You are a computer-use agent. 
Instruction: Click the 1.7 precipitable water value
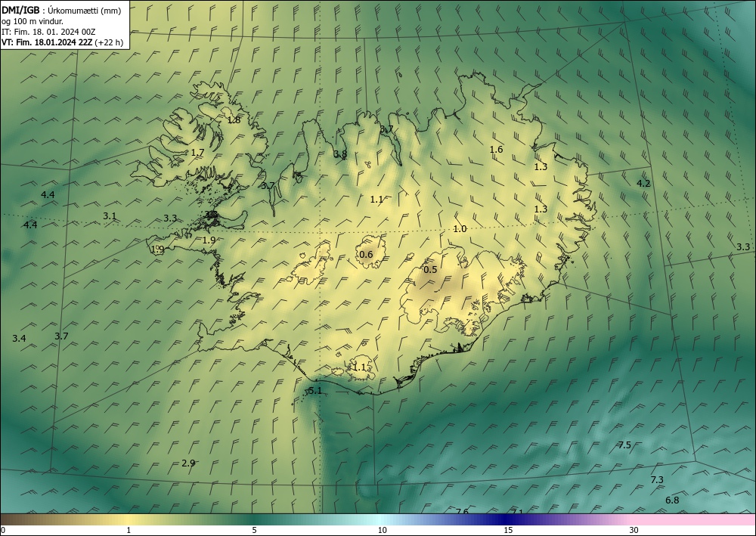(x=197, y=152)
